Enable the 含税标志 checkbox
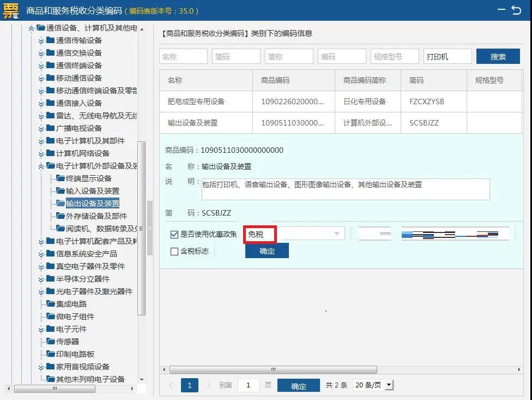 175,252
